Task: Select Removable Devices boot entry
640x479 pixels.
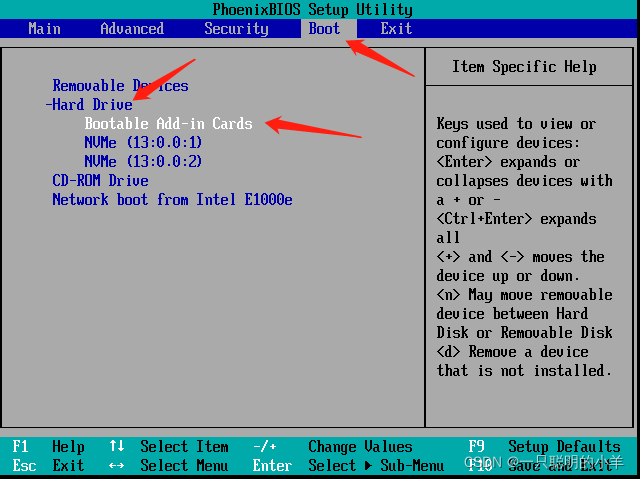Action: pos(120,86)
